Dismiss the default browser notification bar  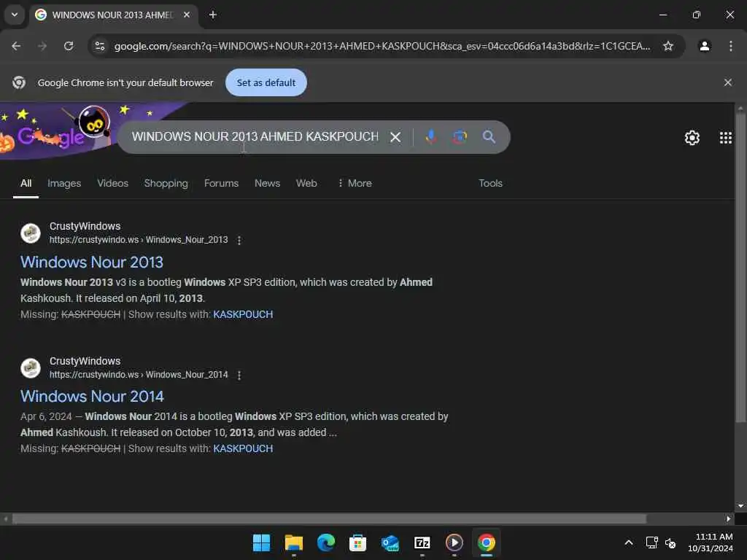click(727, 82)
